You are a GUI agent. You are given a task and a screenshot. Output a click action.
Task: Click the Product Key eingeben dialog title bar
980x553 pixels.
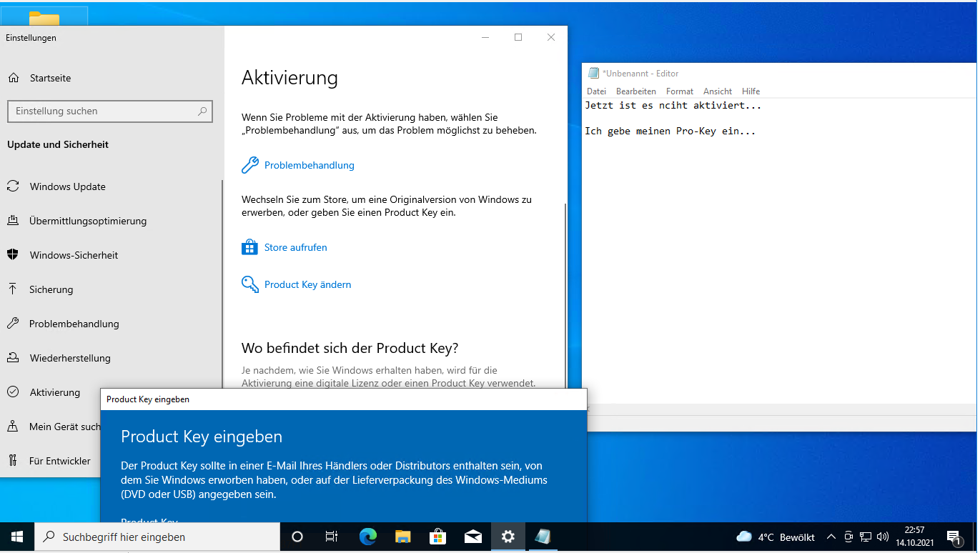[x=343, y=399]
